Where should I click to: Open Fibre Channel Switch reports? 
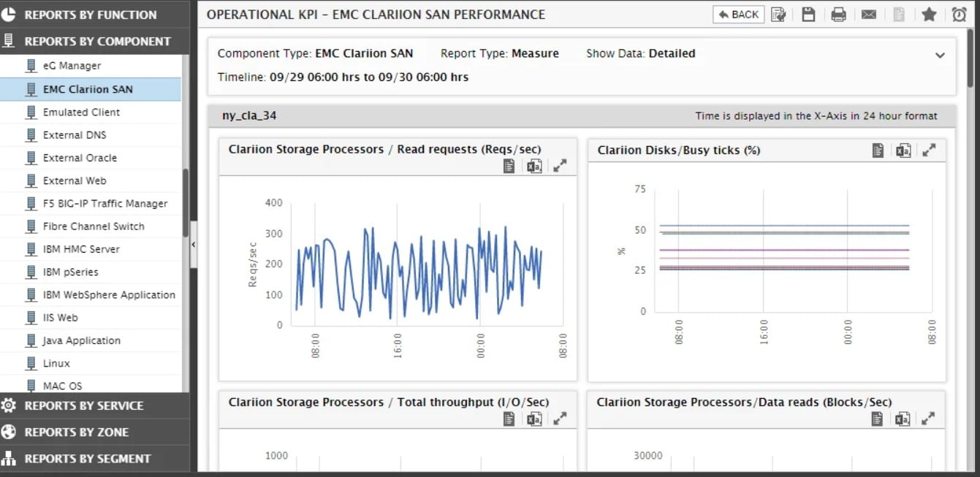[91, 226]
